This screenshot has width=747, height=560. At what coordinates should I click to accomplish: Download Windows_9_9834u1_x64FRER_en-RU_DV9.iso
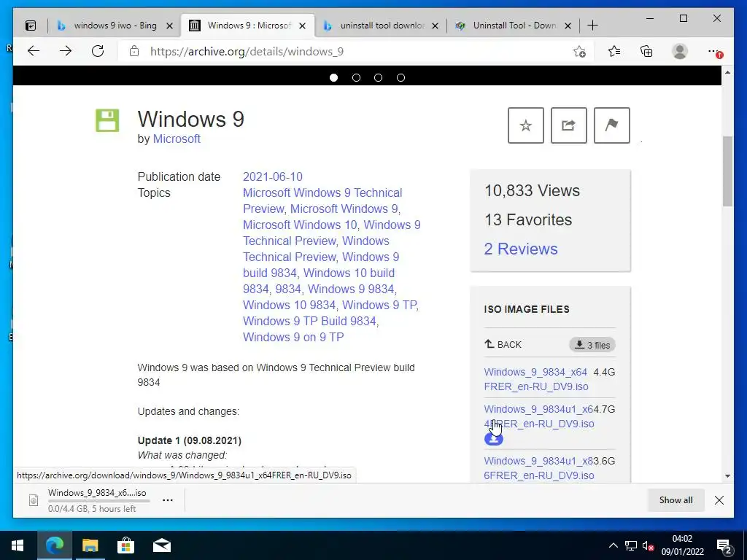coord(539,416)
